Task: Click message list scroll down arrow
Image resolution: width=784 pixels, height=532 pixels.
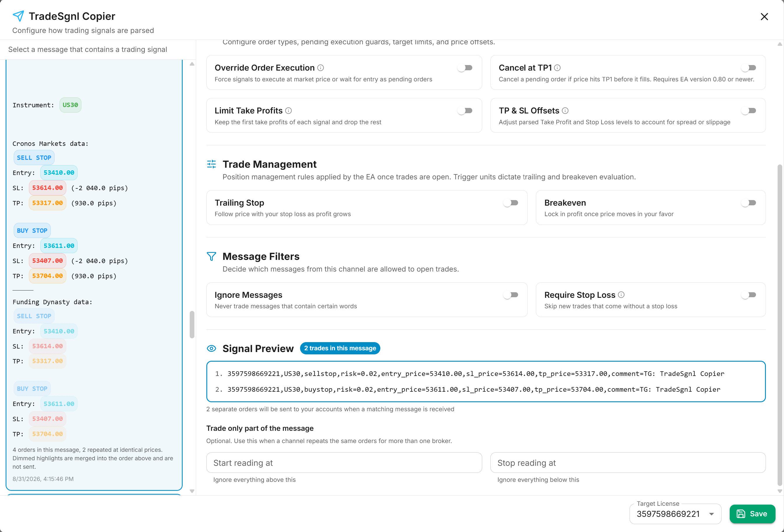Action: [192, 491]
